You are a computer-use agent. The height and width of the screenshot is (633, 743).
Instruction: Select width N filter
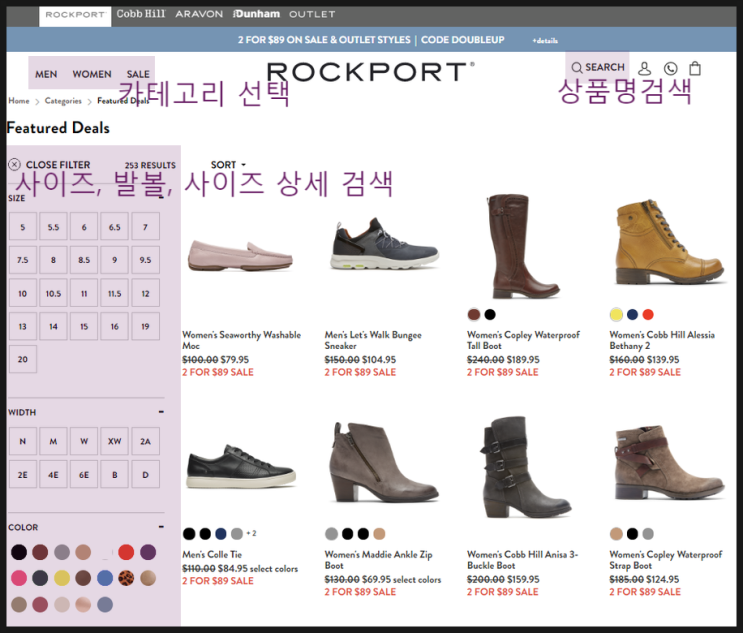pos(23,441)
